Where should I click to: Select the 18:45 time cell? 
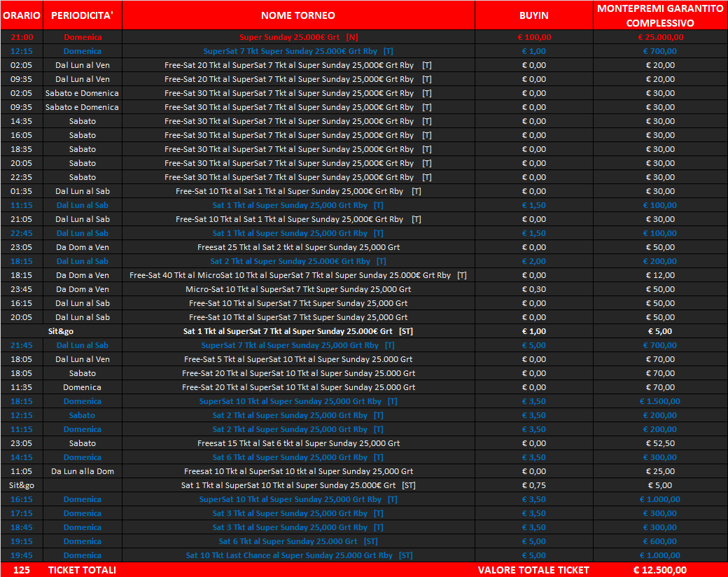point(22,527)
